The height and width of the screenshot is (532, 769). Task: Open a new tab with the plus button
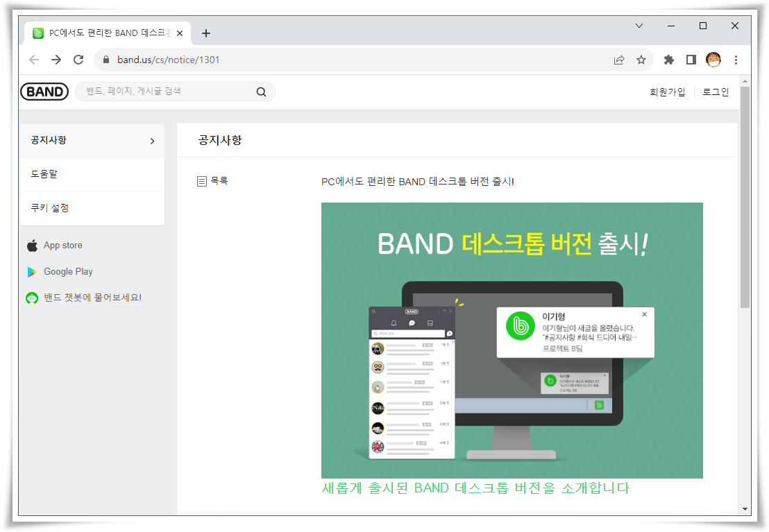[x=206, y=33]
